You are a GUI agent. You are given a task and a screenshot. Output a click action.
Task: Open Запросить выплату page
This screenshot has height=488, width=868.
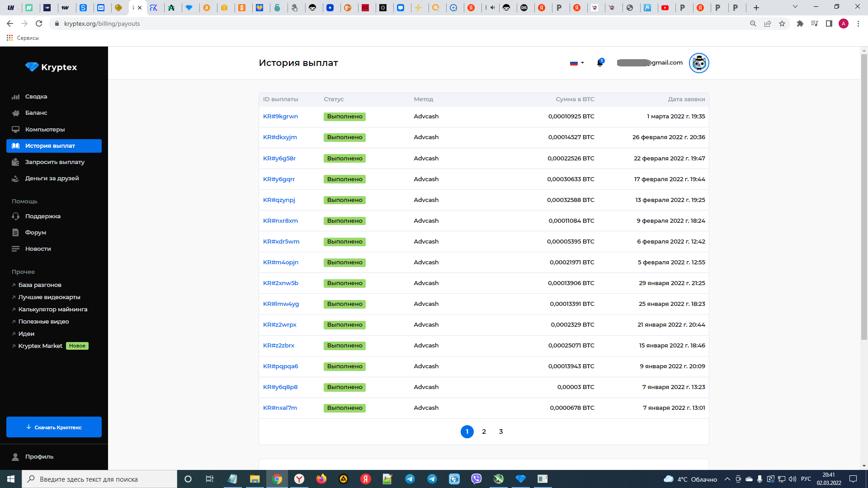[54, 162]
